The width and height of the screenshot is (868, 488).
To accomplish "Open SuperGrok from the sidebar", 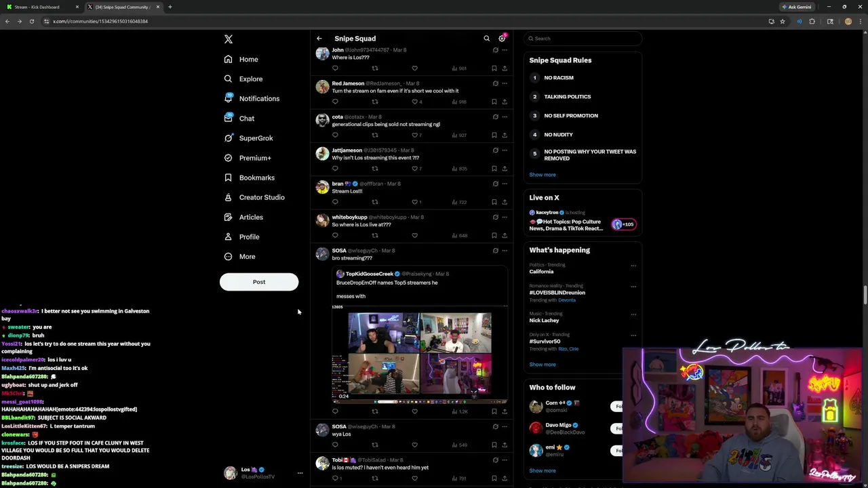I will click(249, 138).
